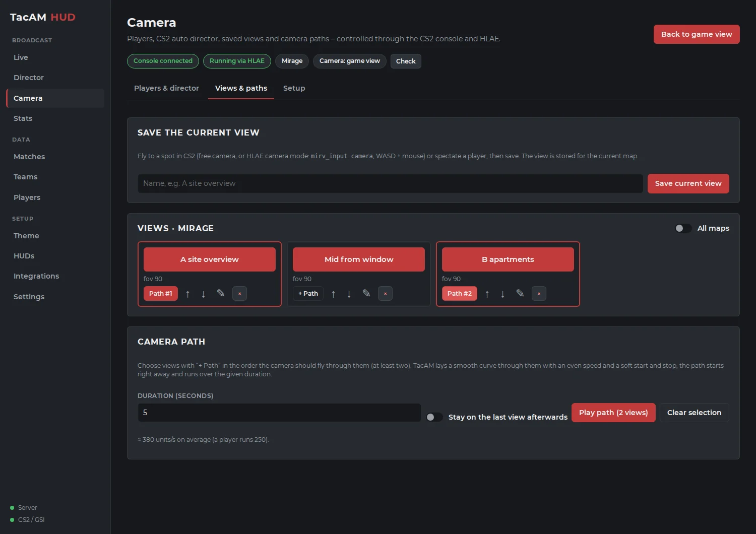Switch to Players & director tab

166,88
